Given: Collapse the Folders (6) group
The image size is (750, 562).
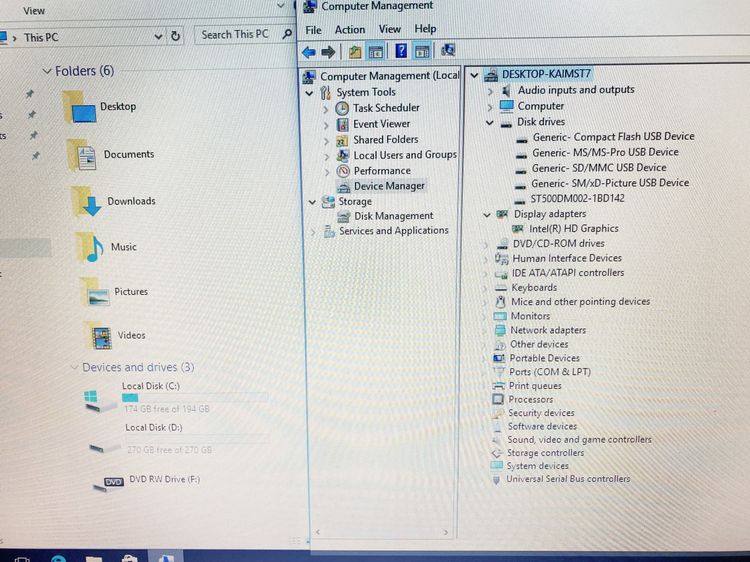Looking at the screenshot, I should tap(47, 71).
